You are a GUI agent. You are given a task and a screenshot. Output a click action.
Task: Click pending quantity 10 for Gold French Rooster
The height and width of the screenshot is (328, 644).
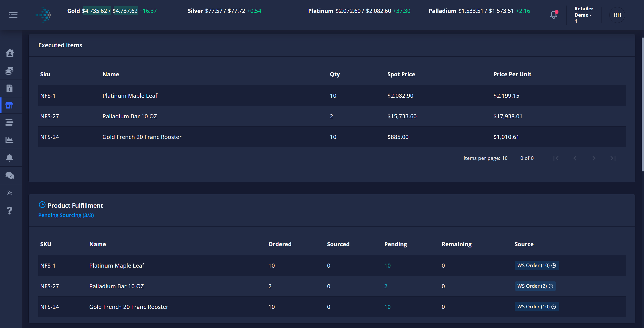click(x=387, y=307)
